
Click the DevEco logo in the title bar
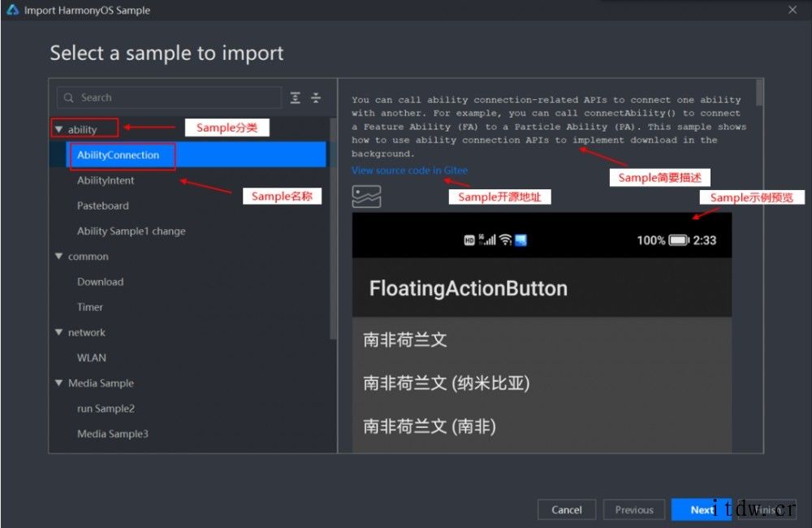pos(12,10)
